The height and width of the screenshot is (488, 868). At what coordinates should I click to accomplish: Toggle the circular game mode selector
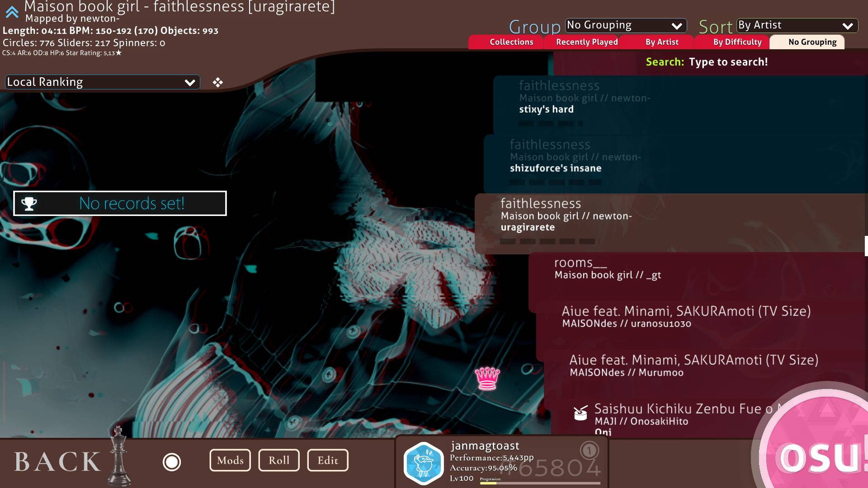tap(172, 462)
